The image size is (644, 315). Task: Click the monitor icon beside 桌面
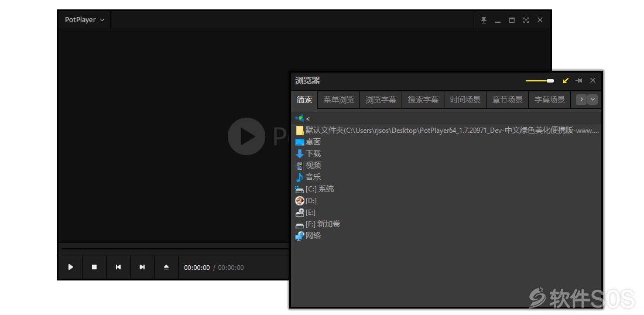point(300,142)
